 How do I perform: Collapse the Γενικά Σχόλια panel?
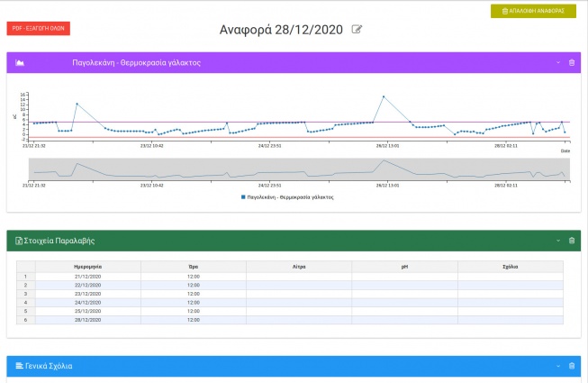pyautogui.click(x=558, y=366)
